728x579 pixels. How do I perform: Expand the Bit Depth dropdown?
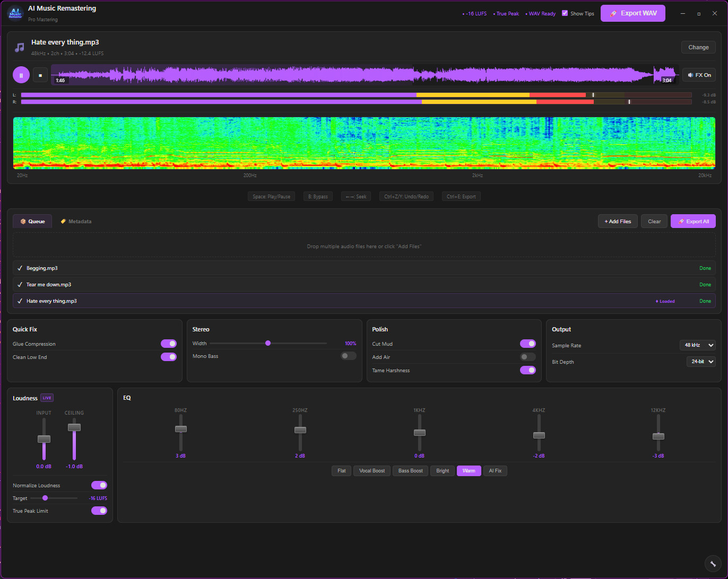click(x=701, y=362)
